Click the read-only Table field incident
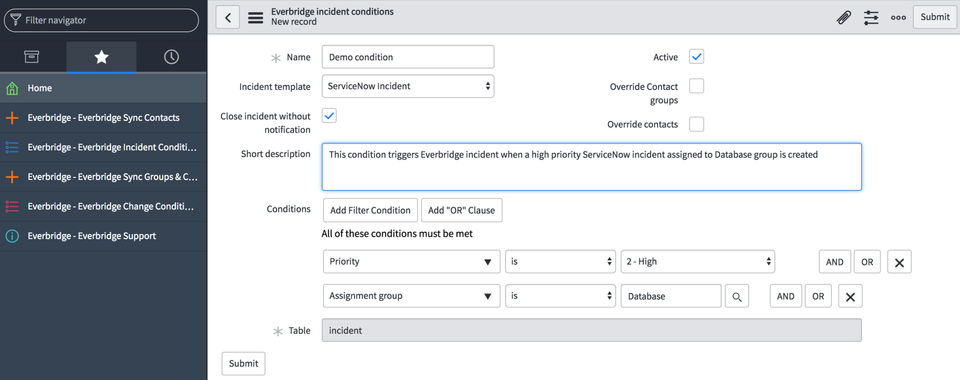The image size is (960, 380). [591, 330]
